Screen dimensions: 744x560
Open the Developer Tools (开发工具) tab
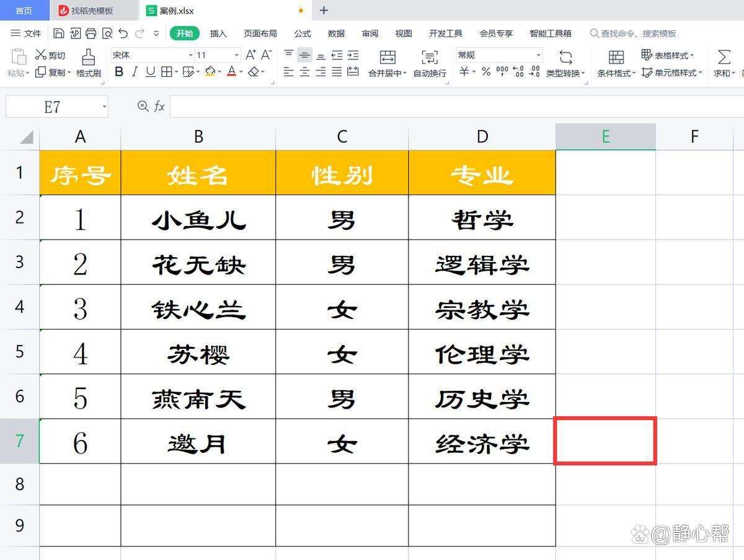tap(446, 33)
